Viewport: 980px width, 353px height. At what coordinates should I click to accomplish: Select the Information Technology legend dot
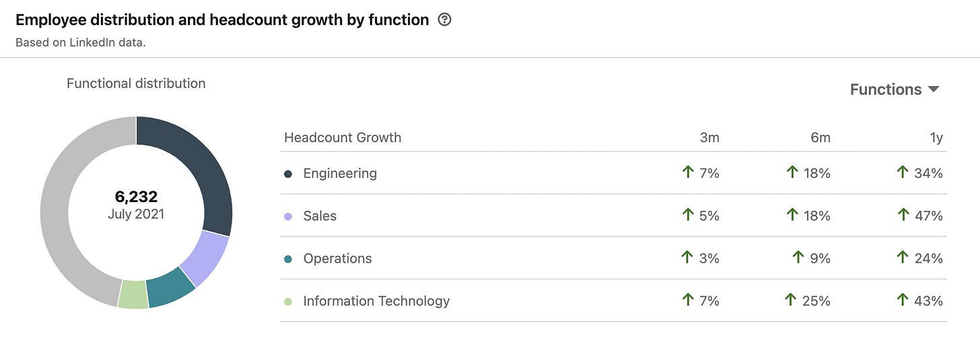(288, 301)
